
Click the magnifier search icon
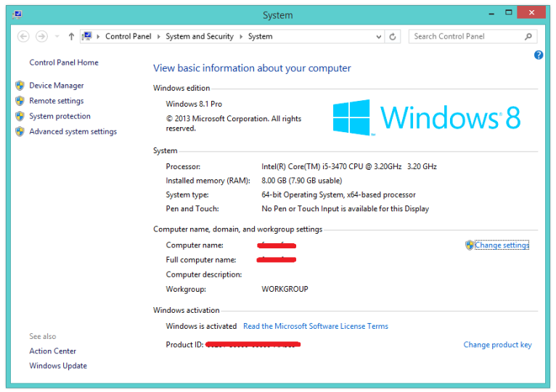pos(528,36)
